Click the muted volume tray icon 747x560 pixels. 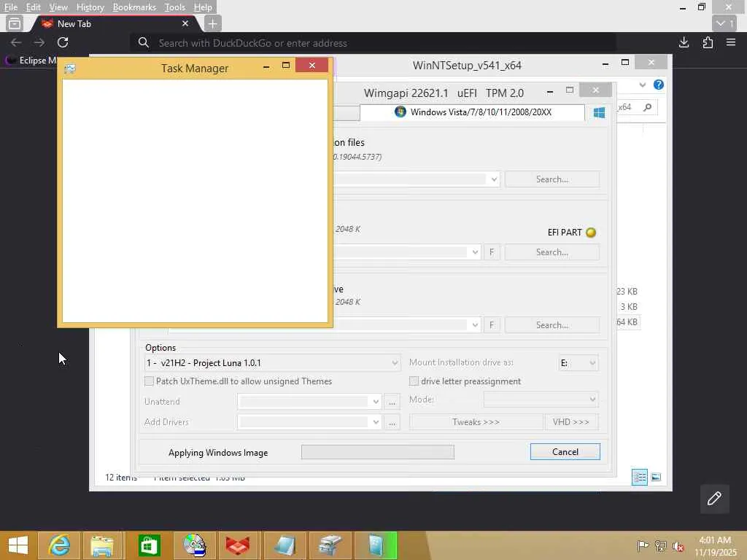(678, 546)
